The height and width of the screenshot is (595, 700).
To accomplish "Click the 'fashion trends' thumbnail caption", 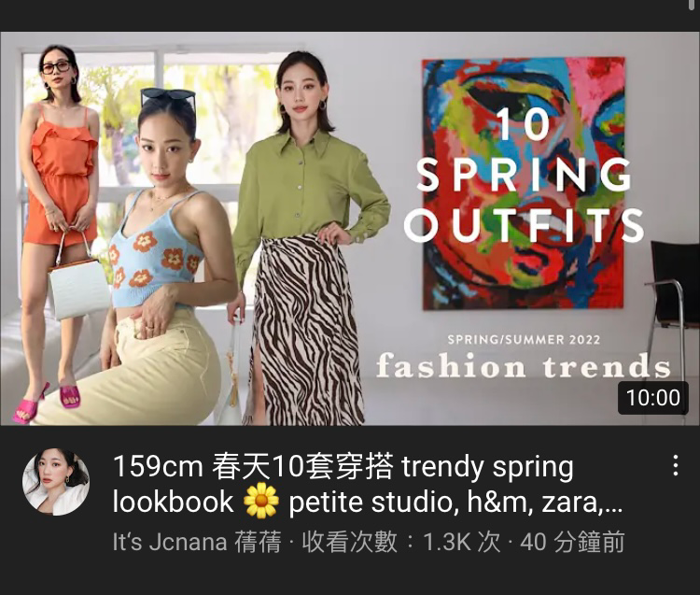I will (524, 366).
